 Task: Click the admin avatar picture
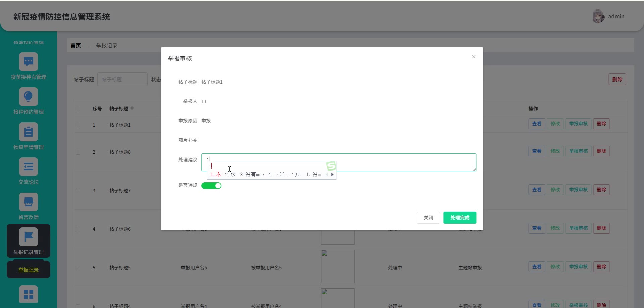pyautogui.click(x=598, y=16)
